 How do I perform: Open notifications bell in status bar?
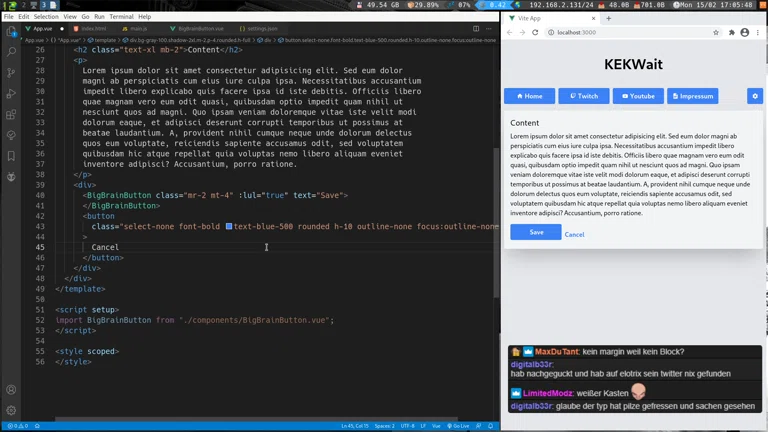[490, 426]
